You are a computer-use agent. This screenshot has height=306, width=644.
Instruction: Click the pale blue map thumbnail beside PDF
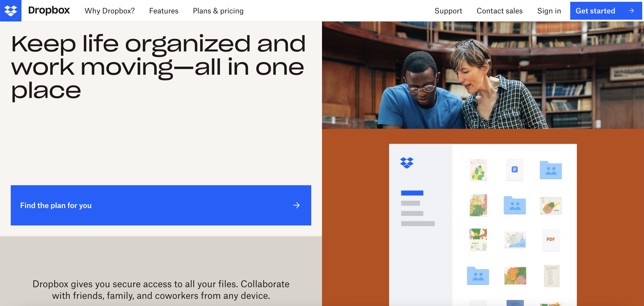click(x=515, y=240)
